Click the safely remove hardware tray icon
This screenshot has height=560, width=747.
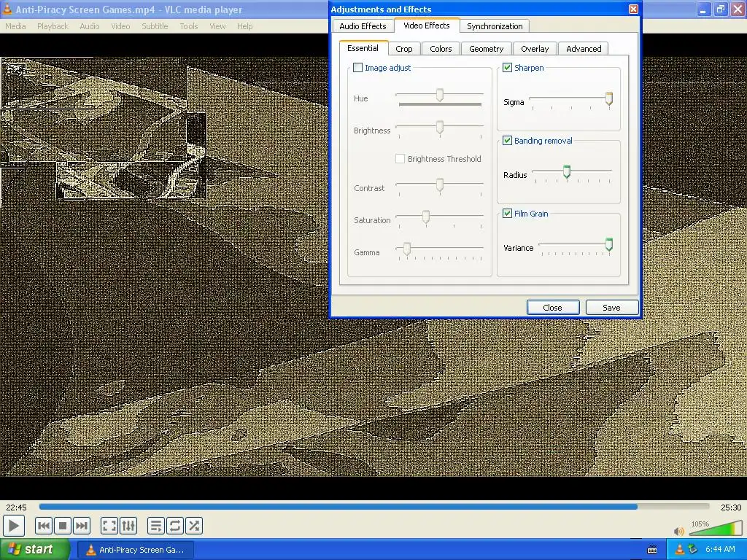[693, 550]
